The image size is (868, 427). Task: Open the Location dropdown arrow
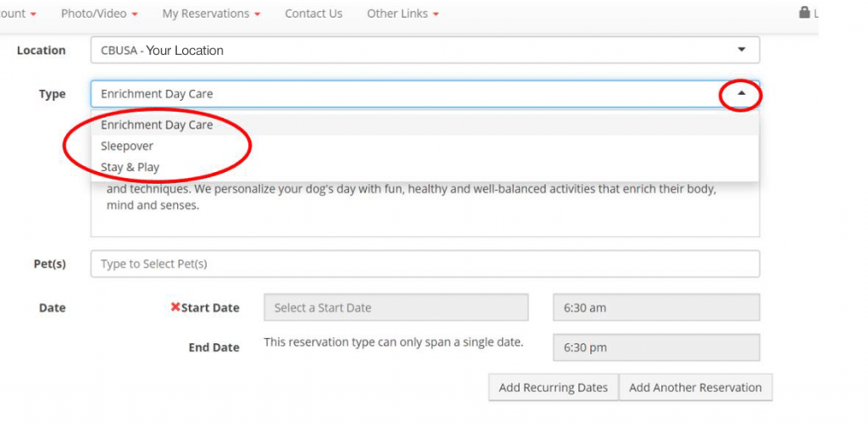click(x=741, y=50)
